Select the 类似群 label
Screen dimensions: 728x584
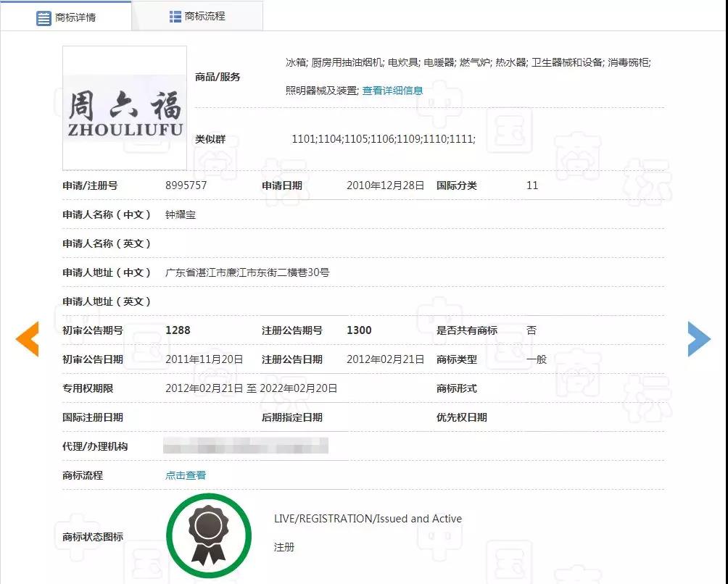[x=210, y=139]
